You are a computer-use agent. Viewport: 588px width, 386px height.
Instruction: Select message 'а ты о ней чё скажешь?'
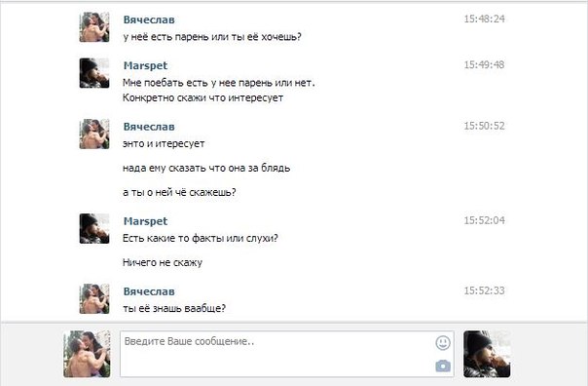pyautogui.click(x=179, y=193)
